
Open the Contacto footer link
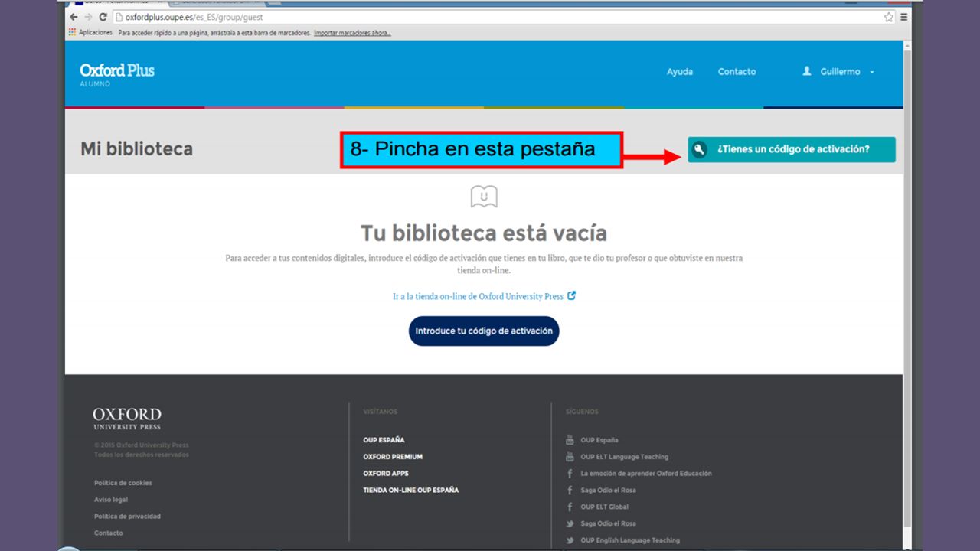(x=109, y=533)
